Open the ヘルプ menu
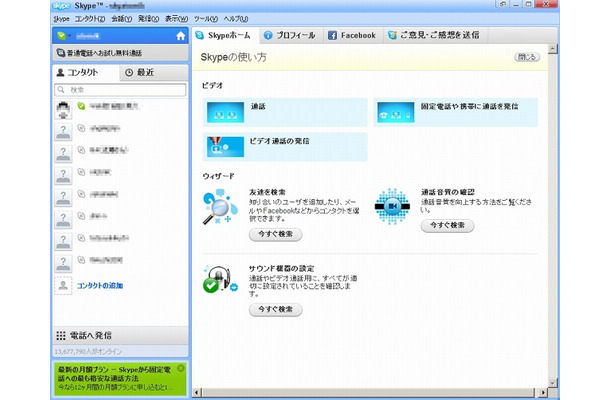 click(x=236, y=19)
